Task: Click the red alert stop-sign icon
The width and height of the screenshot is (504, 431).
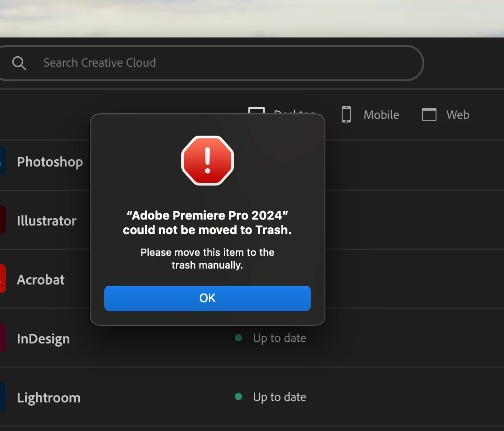Action: click(207, 161)
